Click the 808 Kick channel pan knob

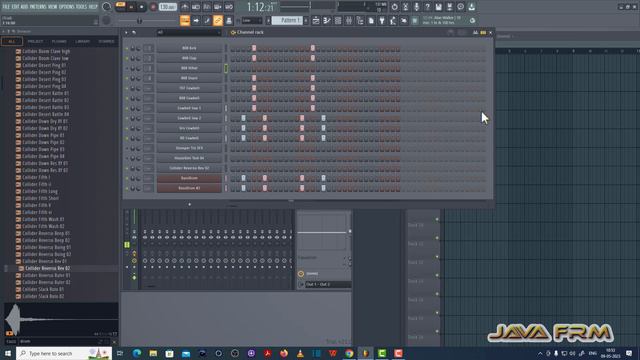(133, 49)
